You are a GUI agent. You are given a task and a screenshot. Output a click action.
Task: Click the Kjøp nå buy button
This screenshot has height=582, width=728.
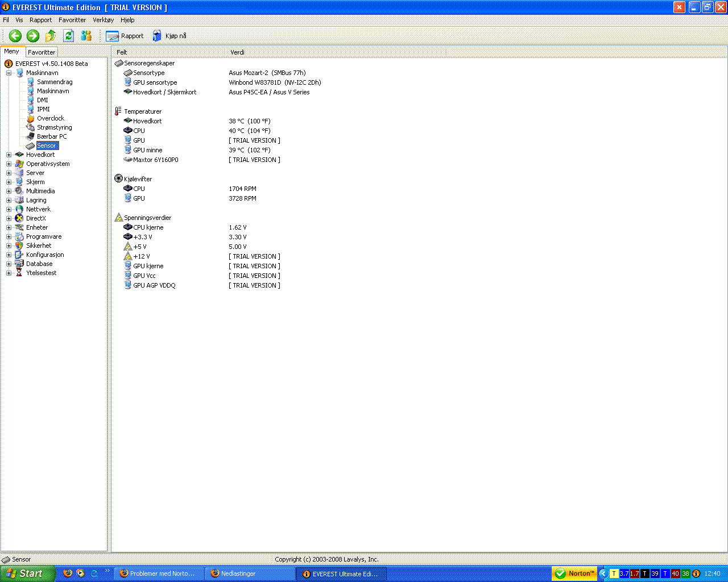[x=169, y=36]
